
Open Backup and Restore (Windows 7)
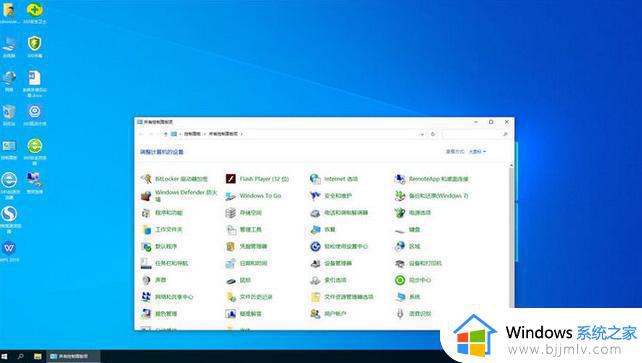pos(431,196)
